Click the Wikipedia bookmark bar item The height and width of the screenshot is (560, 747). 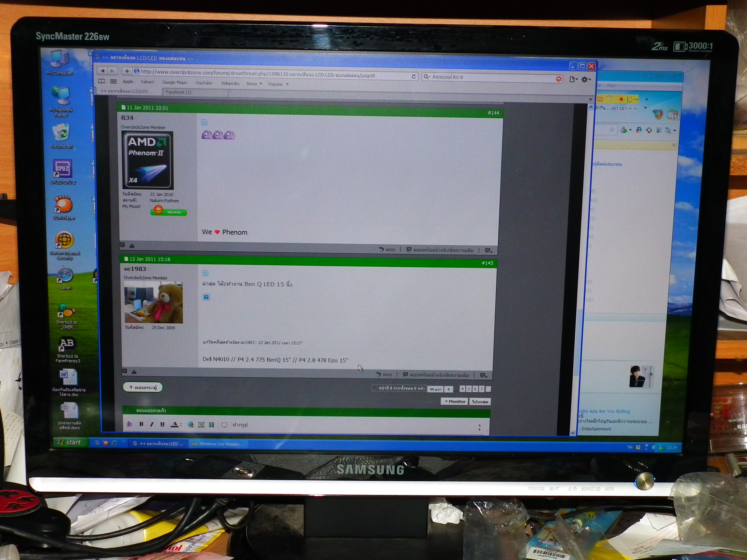[x=230, y=83]
